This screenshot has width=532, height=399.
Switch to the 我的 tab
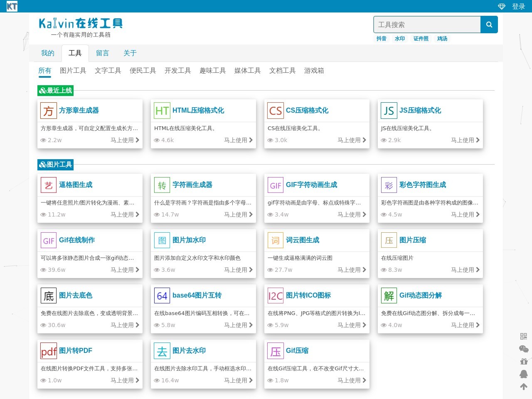pos(48,53)
